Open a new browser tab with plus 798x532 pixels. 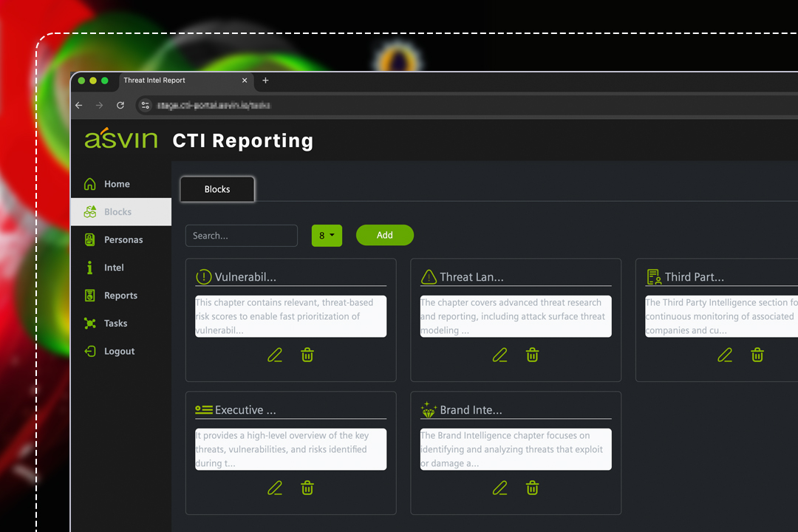coord(266,81)
